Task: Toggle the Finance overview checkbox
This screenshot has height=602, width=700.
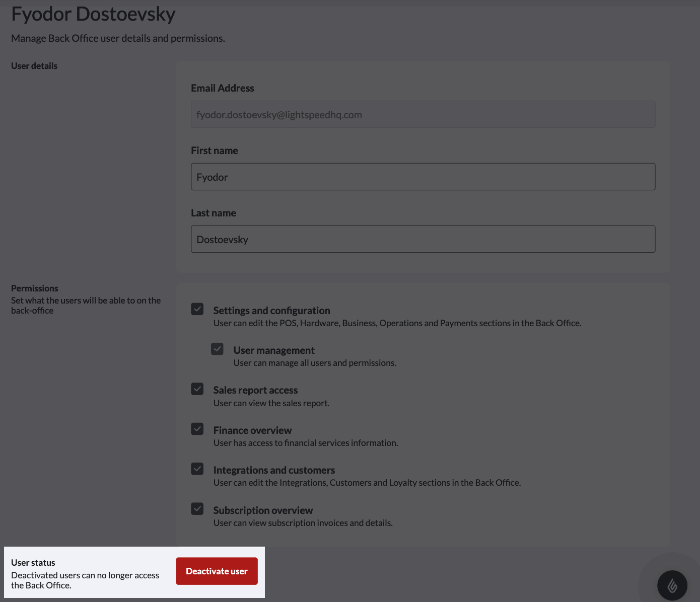Action: pos(197,429)
